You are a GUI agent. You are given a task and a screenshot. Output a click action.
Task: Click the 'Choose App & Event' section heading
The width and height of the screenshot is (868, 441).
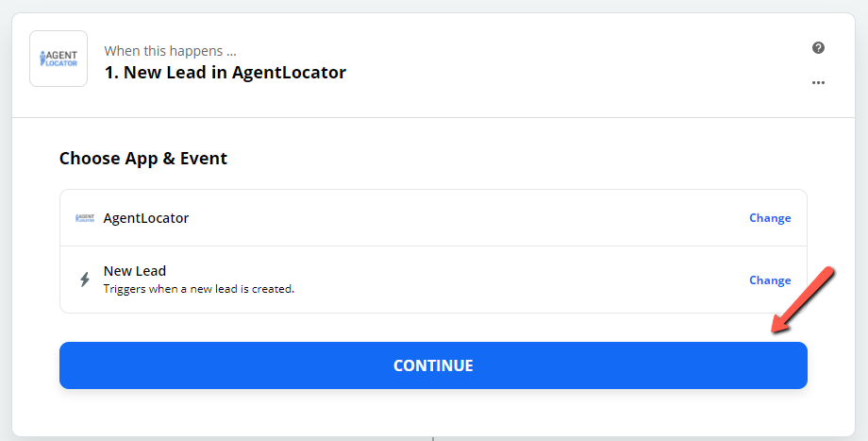tap(143, 159)
